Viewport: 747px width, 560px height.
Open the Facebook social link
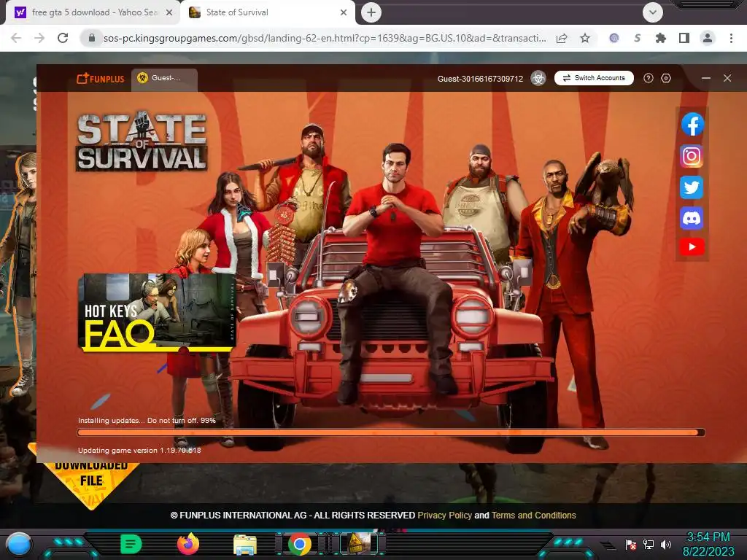pos(692,125)
